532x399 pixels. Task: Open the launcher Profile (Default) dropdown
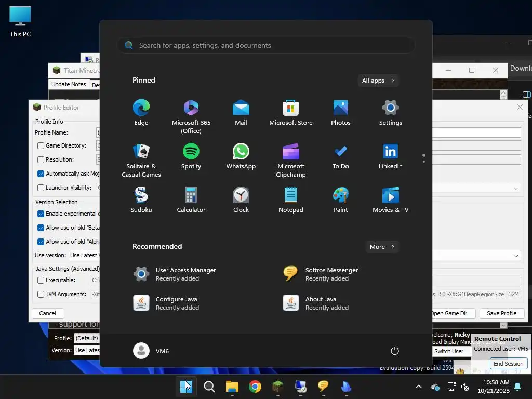point(87,338)
